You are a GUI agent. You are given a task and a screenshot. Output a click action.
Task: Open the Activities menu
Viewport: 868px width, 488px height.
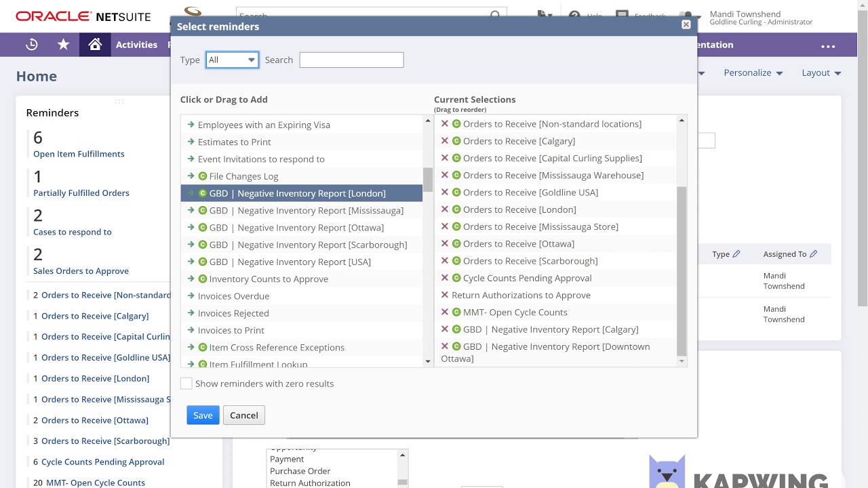pyautogui.click(x=136, y=45)
